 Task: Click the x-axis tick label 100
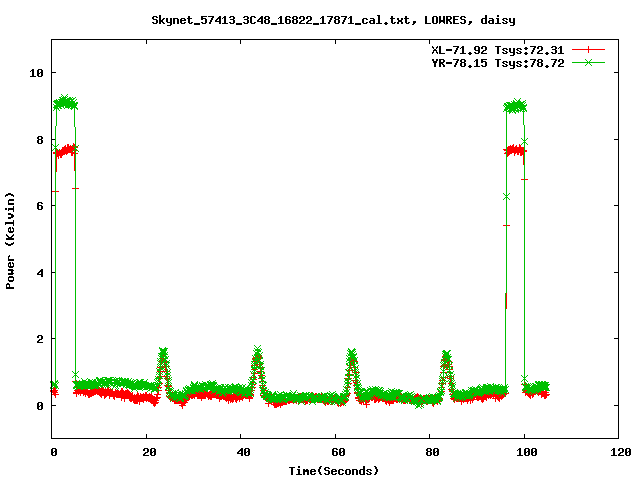(x=527, y=452)
